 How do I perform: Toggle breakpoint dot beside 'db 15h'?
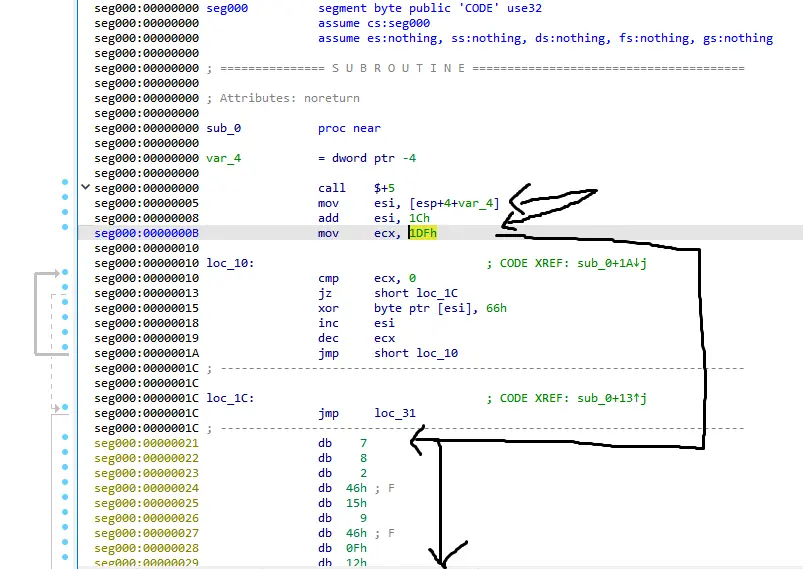[x=65, y=497]
